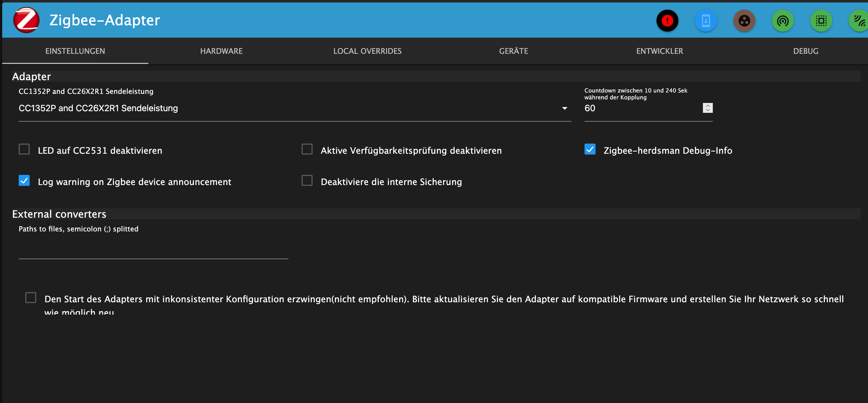Check force start with inconsistent configuration
This screenshot has height=403, width=868.
[31, 298]
